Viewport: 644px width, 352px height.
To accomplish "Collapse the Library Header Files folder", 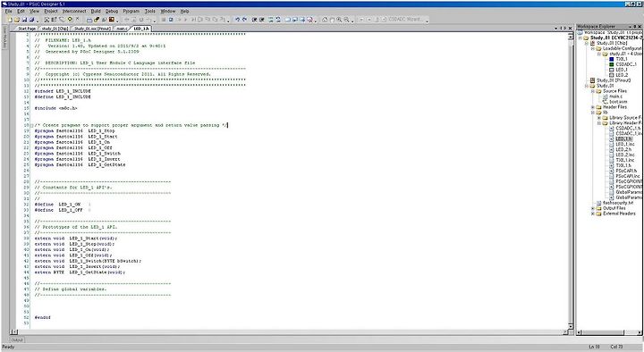I will [x=598, y=123].
